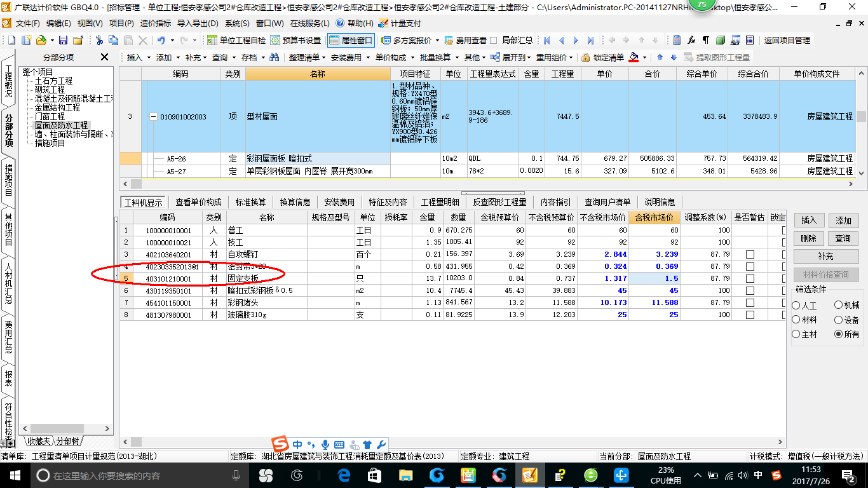Select 屋面及防水工程 in the tree
The width and height of the screenshot is (868, 488).
[x=61, y=126]
